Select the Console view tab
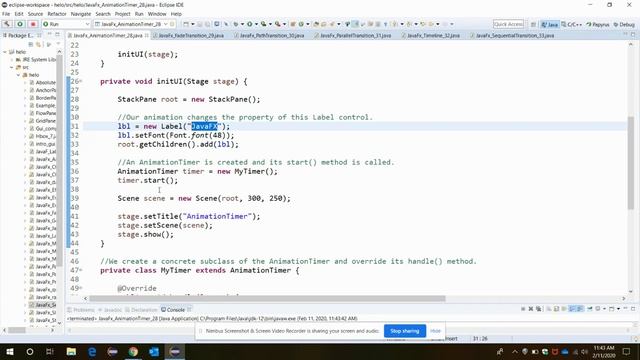This screenshot has height=360, width=640. pos(173,310)
